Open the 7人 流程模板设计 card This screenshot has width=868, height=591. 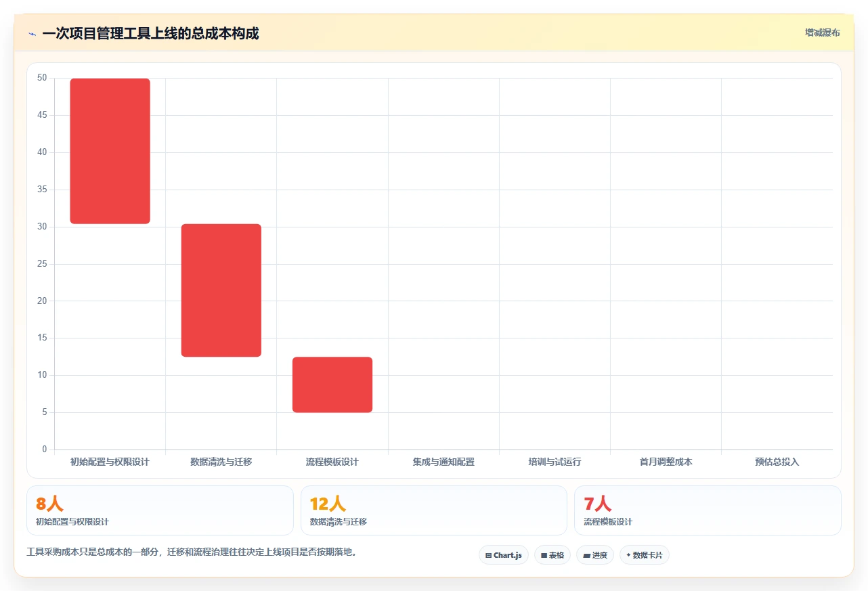pyautogui.click(x=708, y=510)
